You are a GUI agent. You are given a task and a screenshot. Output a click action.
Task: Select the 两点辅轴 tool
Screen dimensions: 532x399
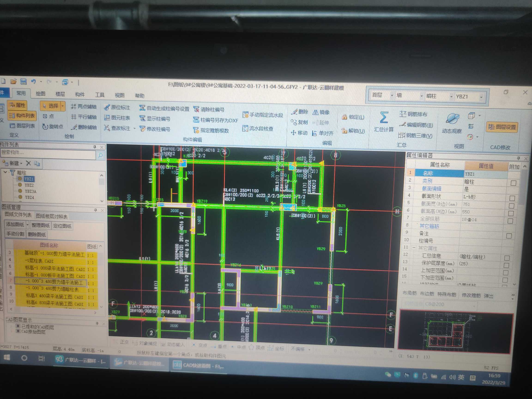(x=84, y=106)
